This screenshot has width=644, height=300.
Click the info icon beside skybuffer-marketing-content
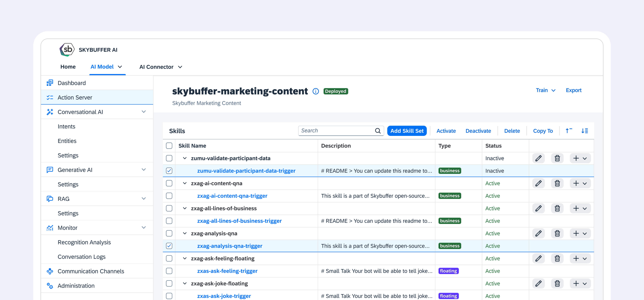[x=315, y=91]
